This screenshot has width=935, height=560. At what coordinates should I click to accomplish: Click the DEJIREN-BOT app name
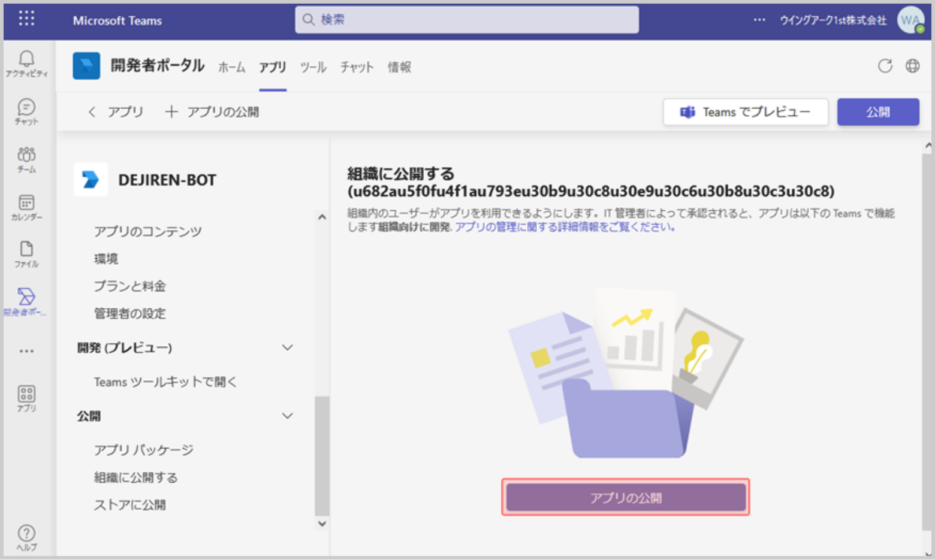[167, 180]
